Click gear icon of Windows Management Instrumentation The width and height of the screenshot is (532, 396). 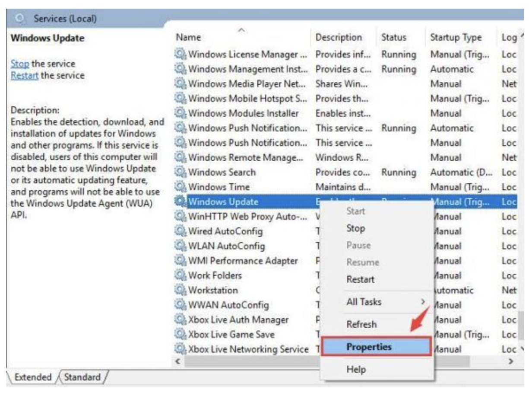[x=180, y=69]
